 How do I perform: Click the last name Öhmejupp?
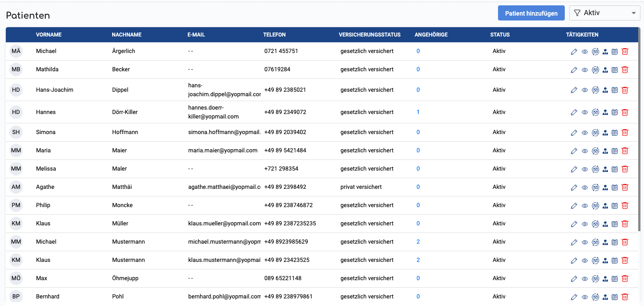126,278
